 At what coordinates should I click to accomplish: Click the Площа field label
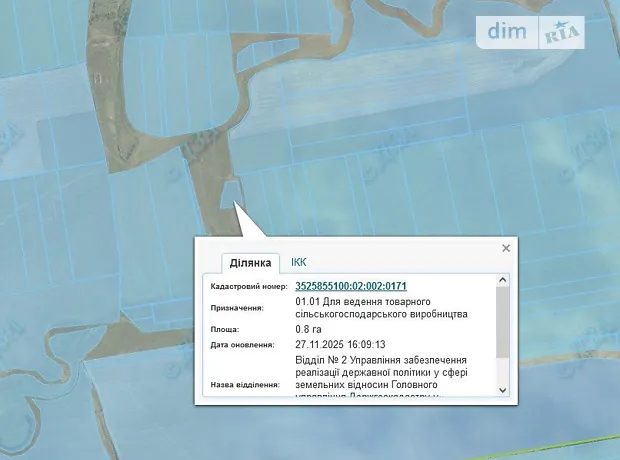(x=225, y=329)
